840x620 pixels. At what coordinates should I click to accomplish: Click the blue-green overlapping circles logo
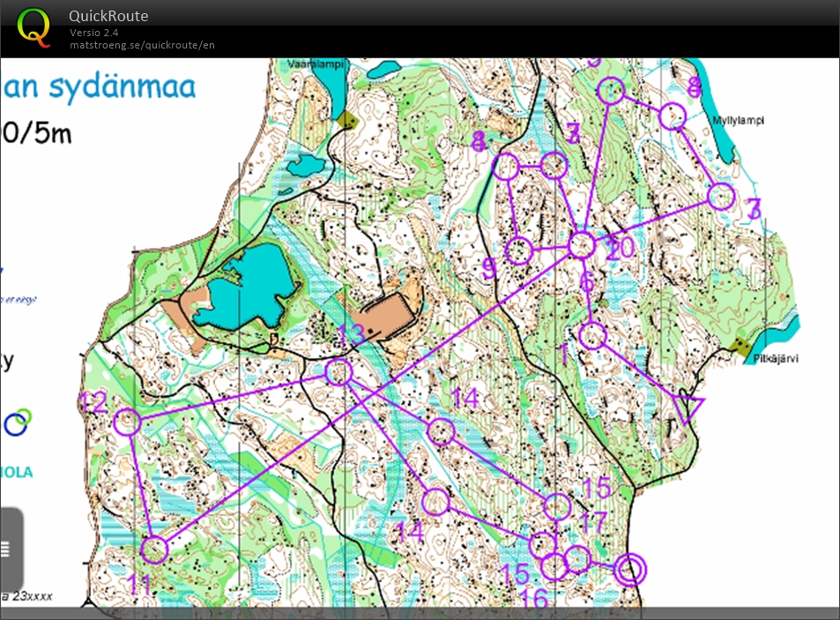18,423
